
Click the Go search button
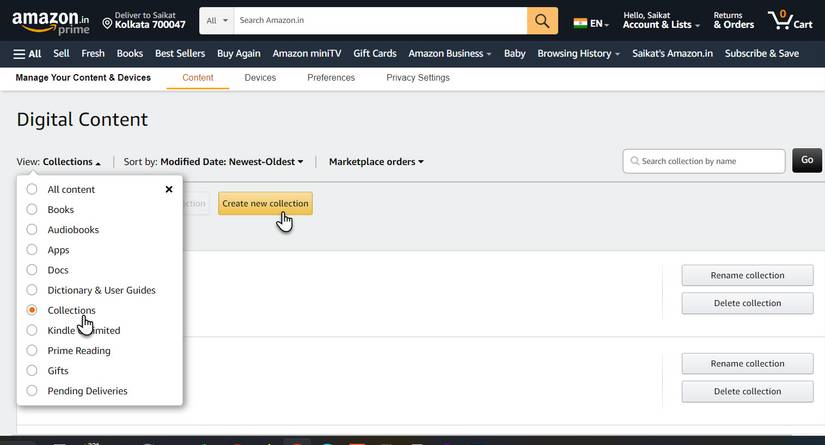pos(807,160)
